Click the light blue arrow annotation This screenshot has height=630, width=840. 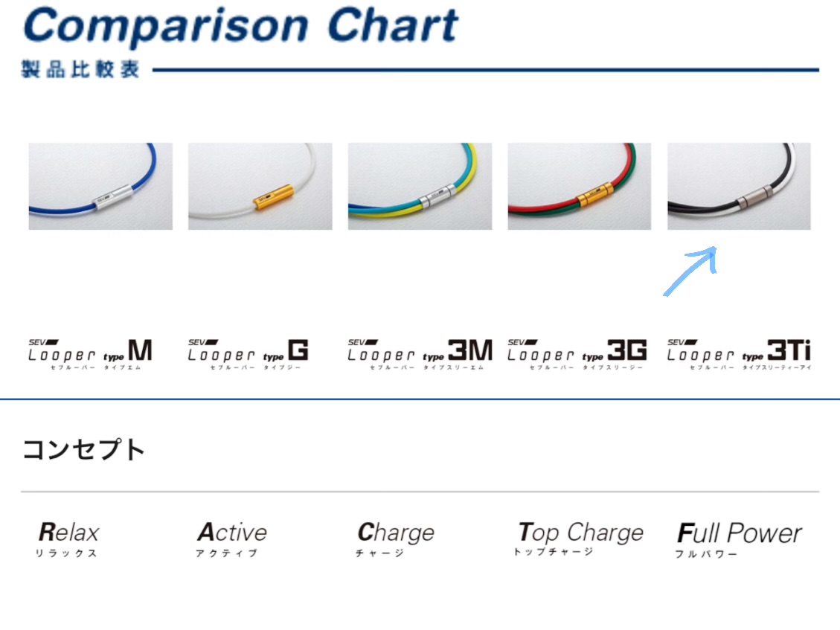coord(690,271)
